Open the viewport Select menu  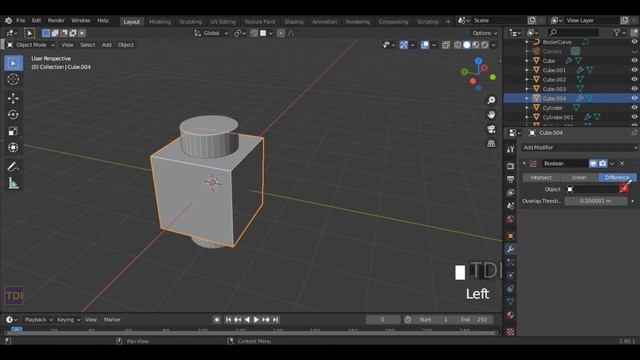point(87,45)
